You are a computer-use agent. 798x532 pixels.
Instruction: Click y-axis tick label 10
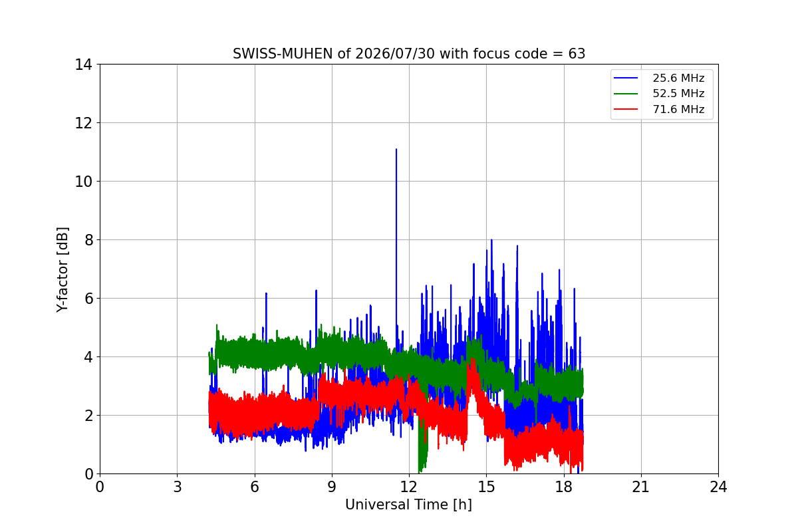tap(83, 182)
